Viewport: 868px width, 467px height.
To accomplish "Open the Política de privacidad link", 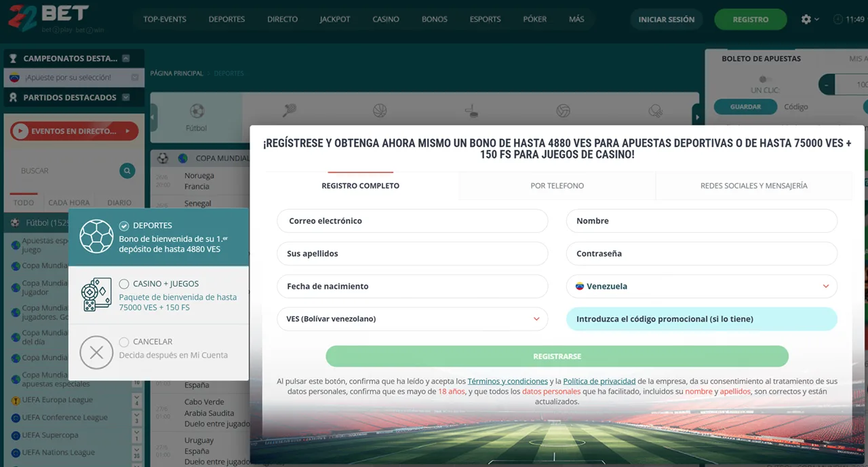I will [x=599, y=381].
